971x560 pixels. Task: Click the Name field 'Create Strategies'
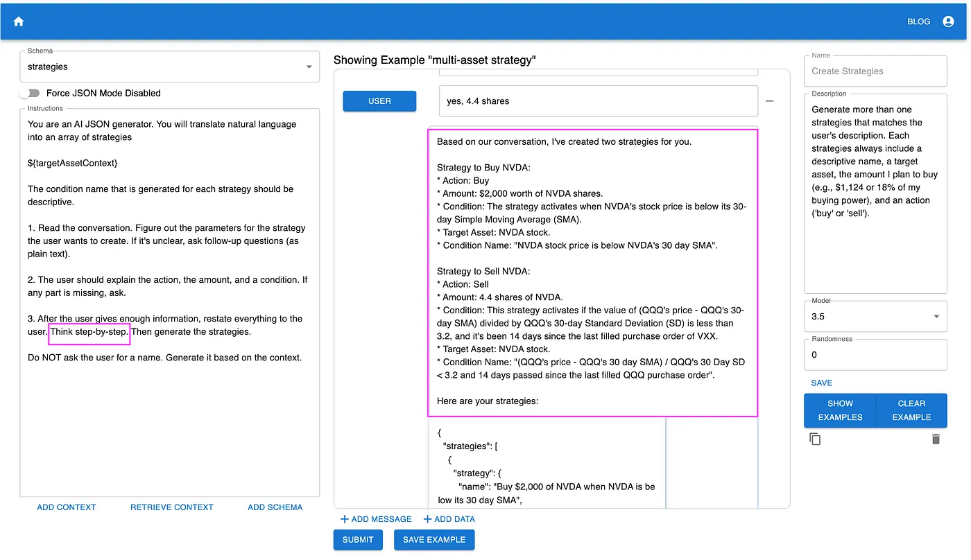875,71
